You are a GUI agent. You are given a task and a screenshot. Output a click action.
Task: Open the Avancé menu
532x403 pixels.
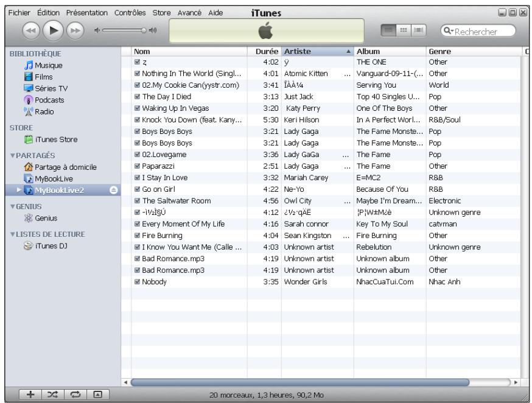pyautogui.click(x=189, y=13)
